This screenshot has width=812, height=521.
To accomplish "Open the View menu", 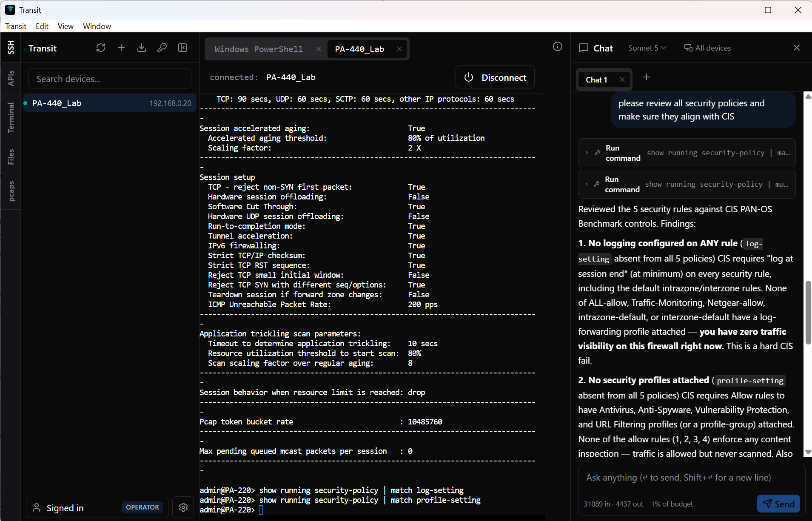I will (x=66, y=26).
